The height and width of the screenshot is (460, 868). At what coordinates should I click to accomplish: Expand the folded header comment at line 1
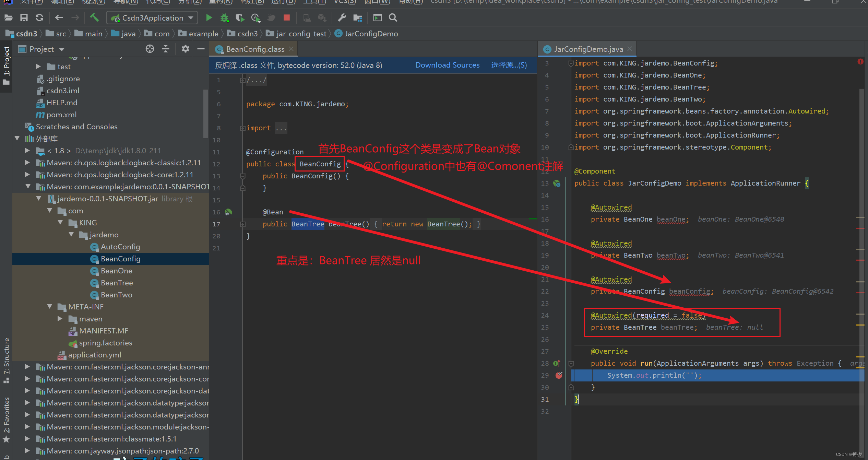coord(243,80)
